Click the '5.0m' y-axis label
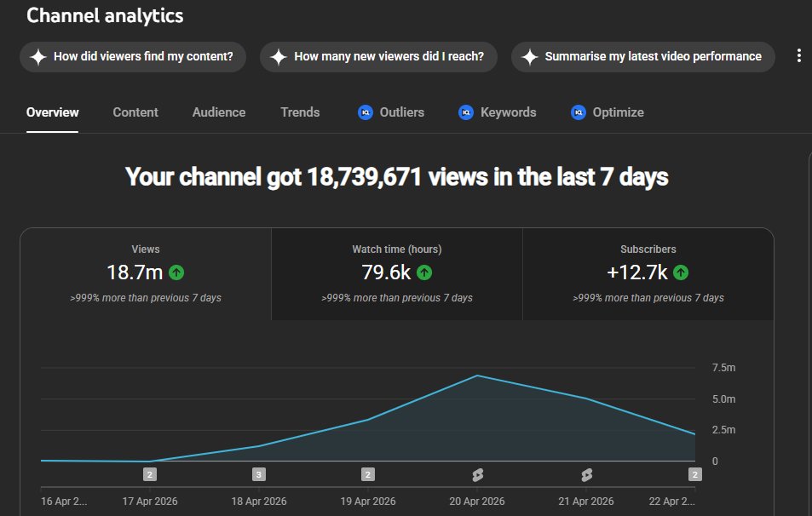The width and height of the screenshot is (812, 516). (x=723, y=399)
